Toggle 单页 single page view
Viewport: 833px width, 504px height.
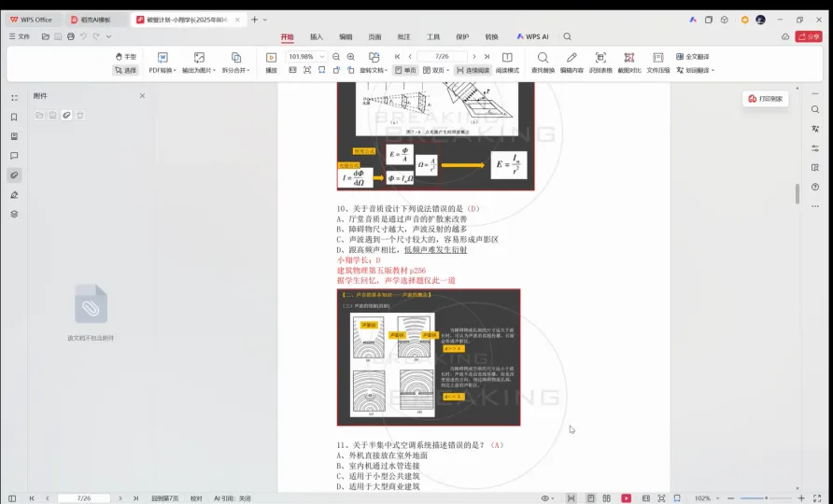click(x=405, y=70)
